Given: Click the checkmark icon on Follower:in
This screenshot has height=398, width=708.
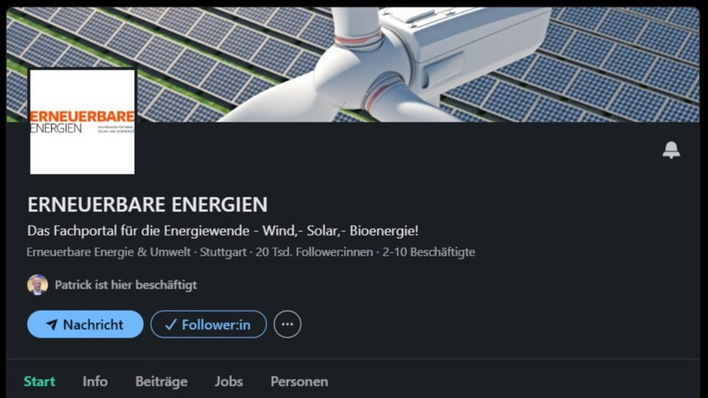Looking at the screenshot, I should [x=171, y=324].
